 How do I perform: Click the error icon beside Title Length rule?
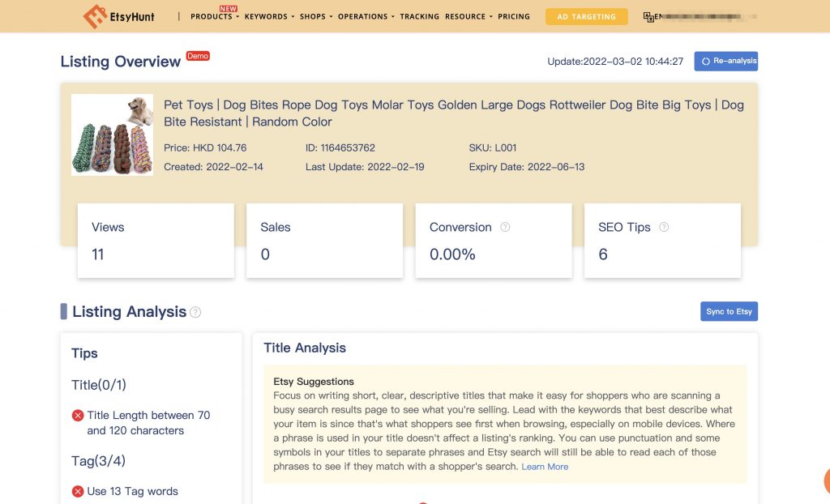[78, 414]
